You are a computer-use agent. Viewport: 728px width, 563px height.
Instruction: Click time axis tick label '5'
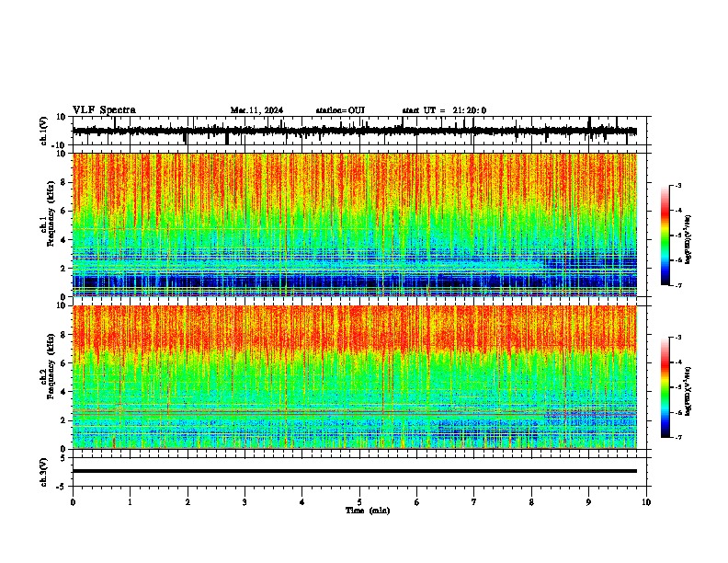click(359, 502)
